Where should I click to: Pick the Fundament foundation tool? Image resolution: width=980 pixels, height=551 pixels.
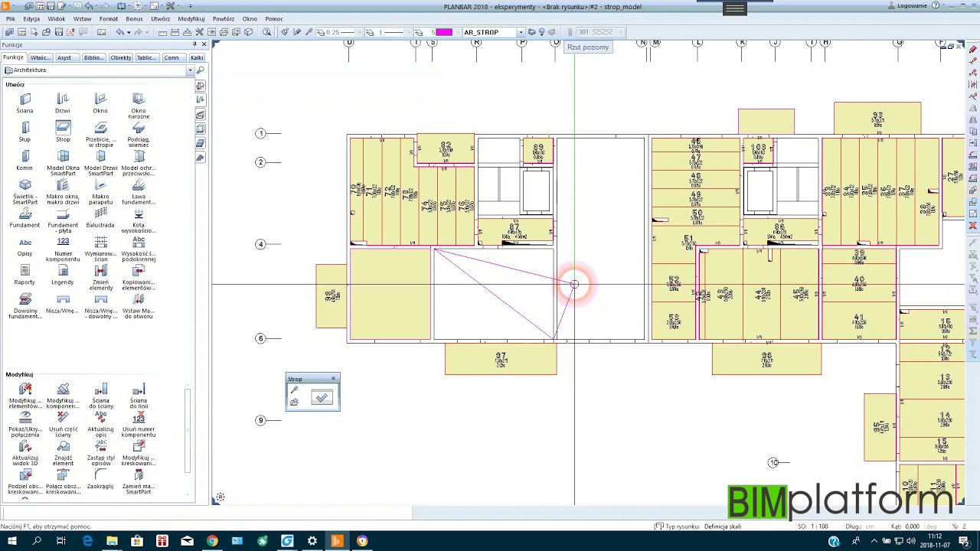click(25, 218)
